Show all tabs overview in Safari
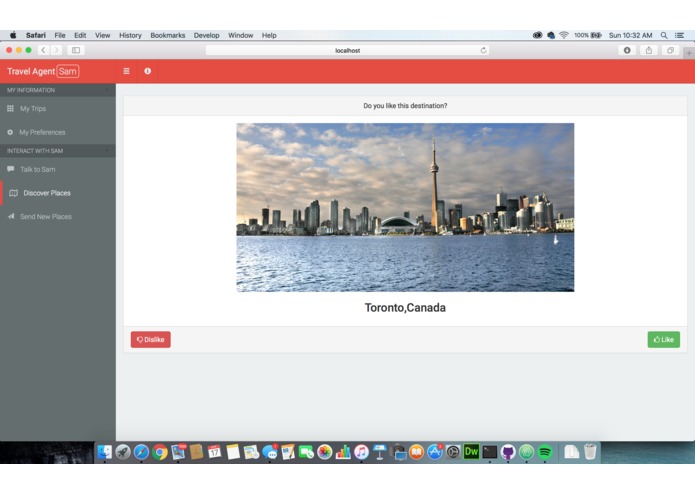The image size is (695, 494). (670, 50)
